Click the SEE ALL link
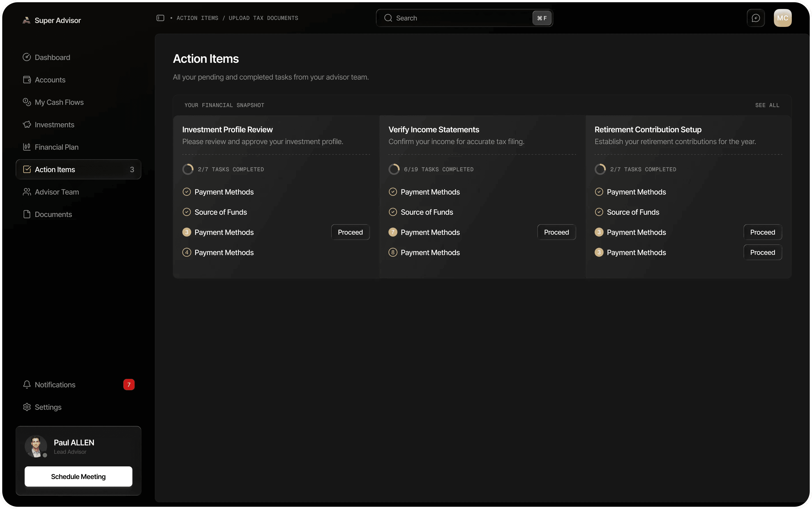The image size is (812, 509). pos(767,105)
